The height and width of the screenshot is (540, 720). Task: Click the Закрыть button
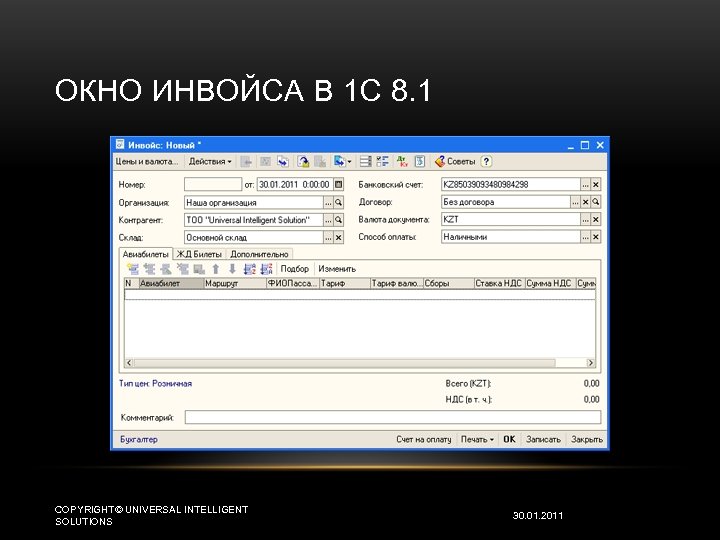[586, 439]
